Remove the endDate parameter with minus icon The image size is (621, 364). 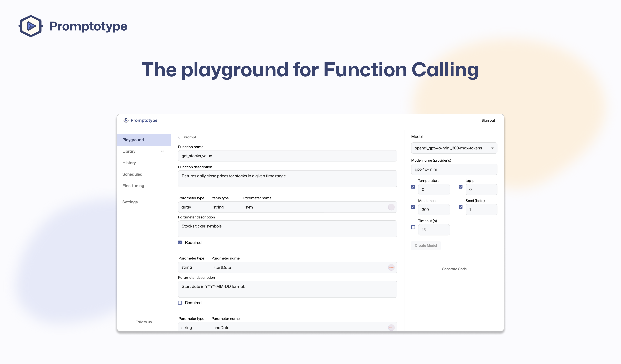[391, 328]
